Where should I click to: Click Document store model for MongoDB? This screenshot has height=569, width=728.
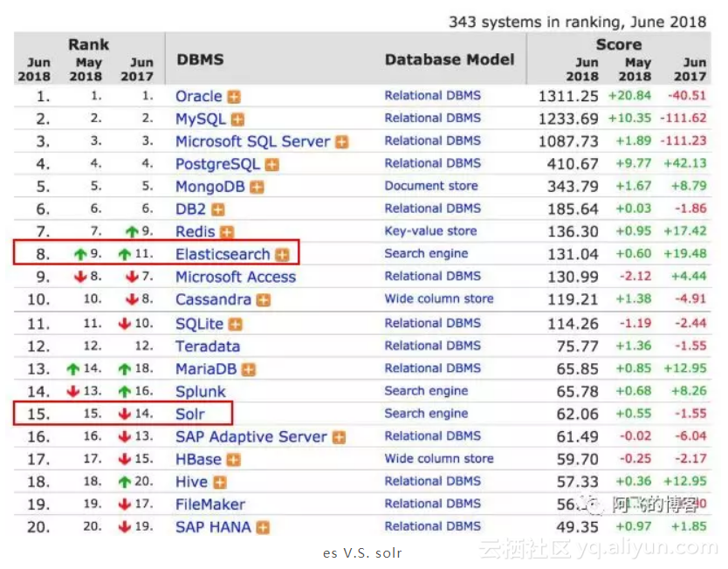pos(431,186)
